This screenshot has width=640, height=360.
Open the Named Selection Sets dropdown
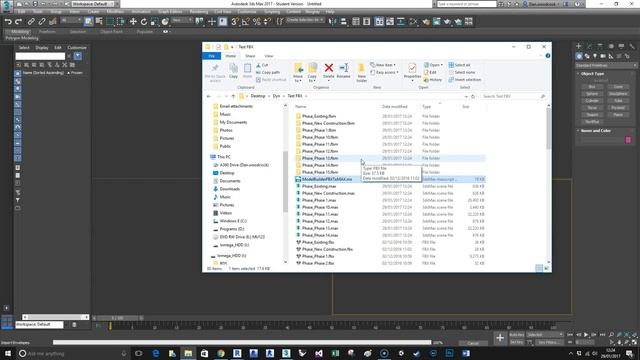pyautogui.click(x=304, y=20)
